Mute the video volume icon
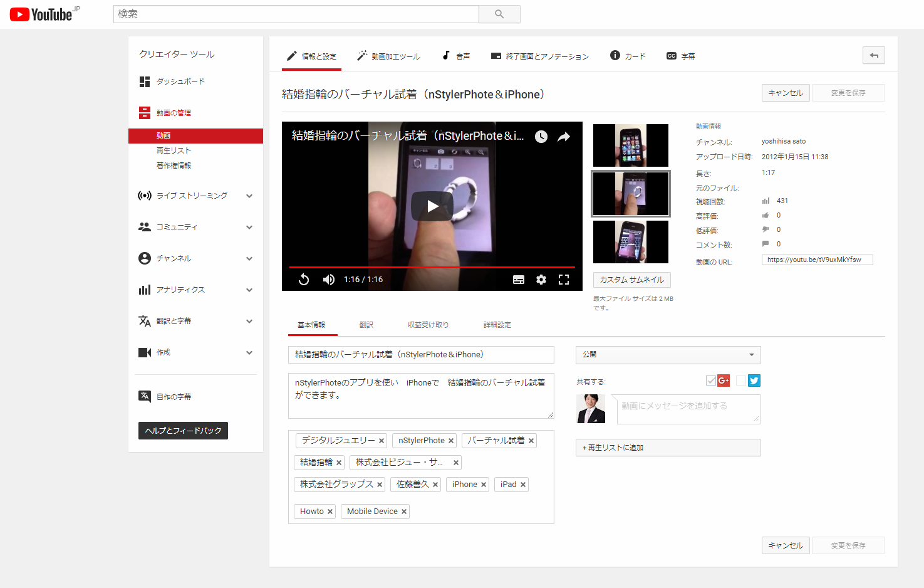Image resolution: width=924 pixels, height=588 pixels. tap(328, 280)
